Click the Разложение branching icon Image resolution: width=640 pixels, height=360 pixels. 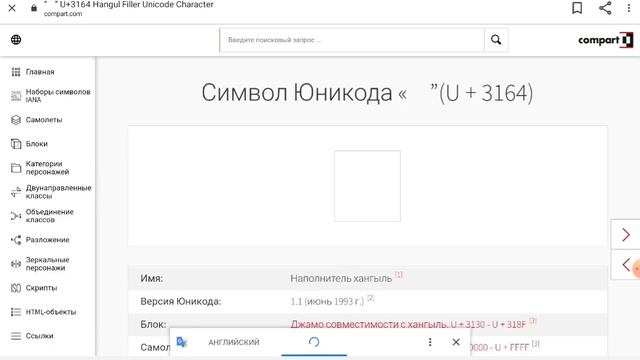coord(16,240)
